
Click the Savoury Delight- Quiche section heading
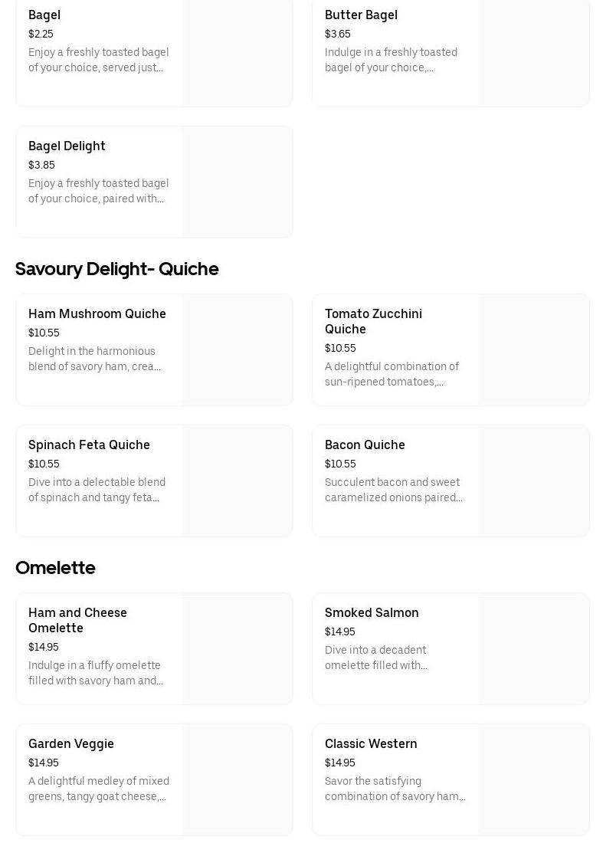coord(117,269)
